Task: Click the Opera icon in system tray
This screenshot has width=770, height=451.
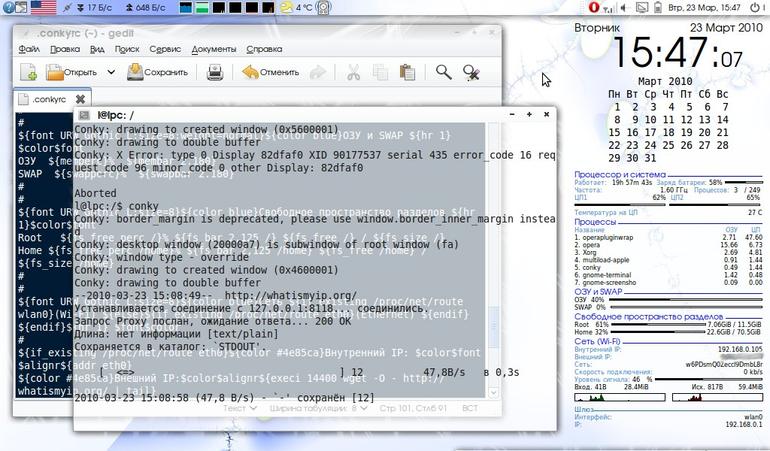Action: click(594, 7)
